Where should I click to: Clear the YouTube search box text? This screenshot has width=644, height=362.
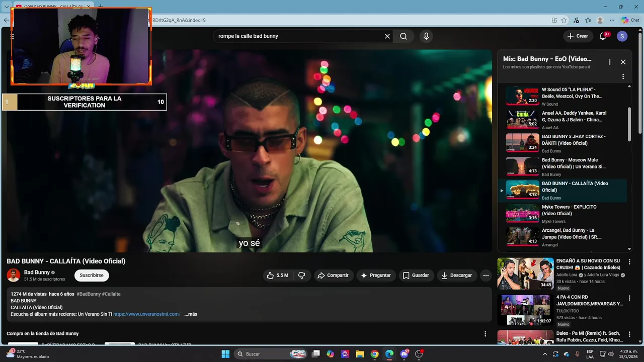pos(387,36)
